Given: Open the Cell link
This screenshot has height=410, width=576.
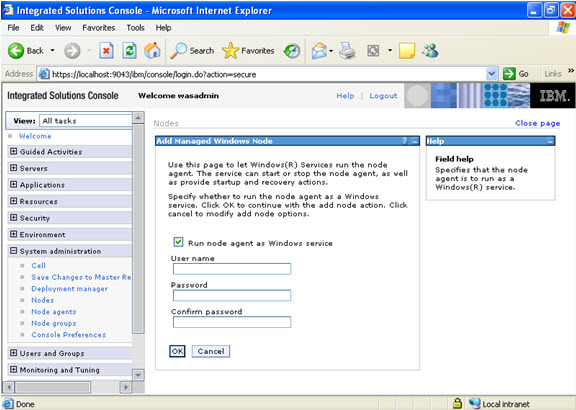Looking at the screenshot, I should 38,265.
